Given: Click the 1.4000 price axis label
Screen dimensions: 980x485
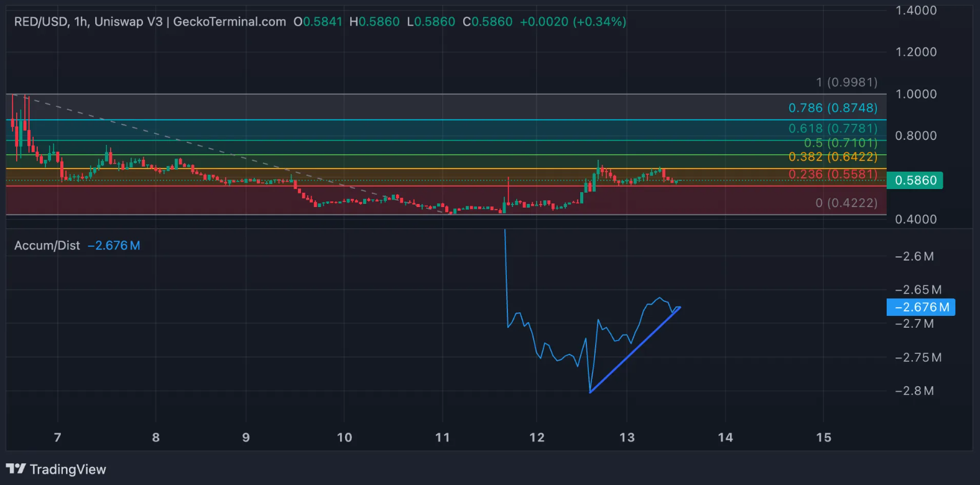Looking at the screenshot, I should (915, 10).
